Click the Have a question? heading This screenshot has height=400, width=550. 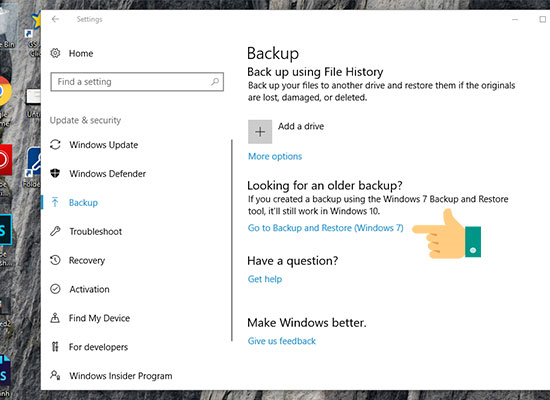[293, 261]
